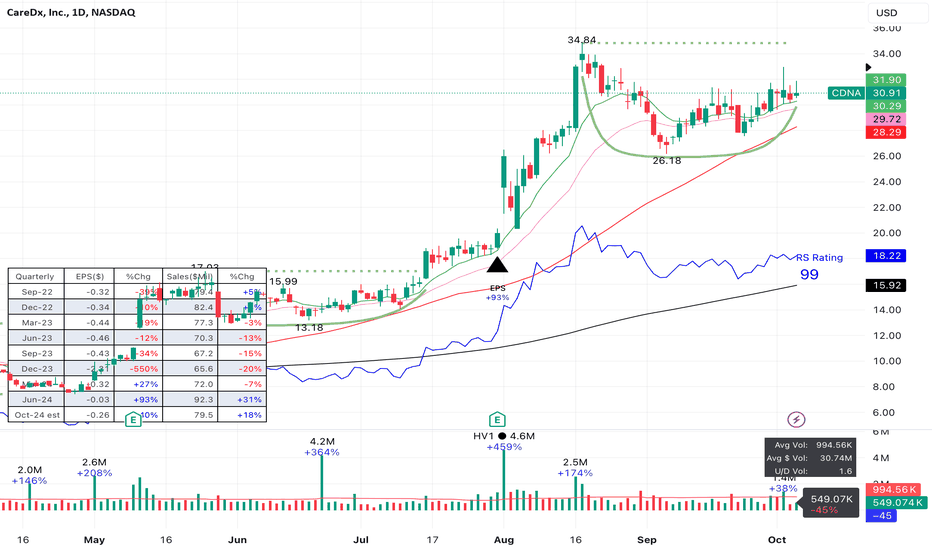
Task: Click the blue 18.22 RS line label
Action: click(x=886, y=256)
